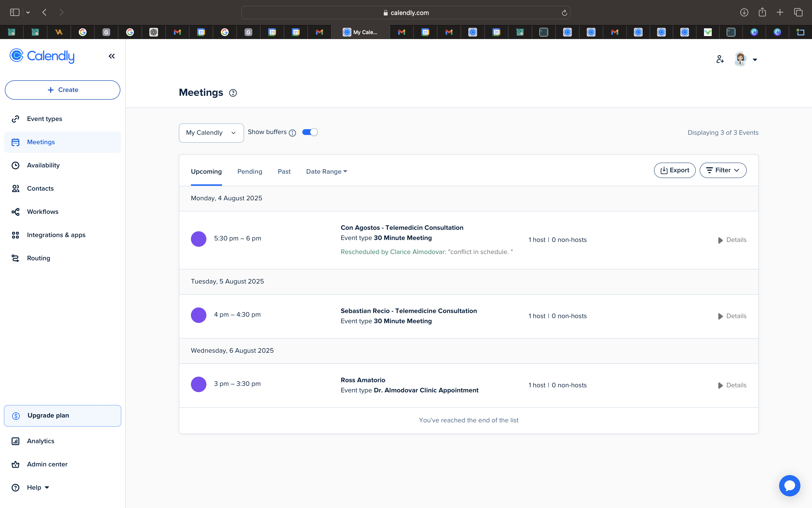Viewport: 812px width, 508px height.
Task: Click the calendly.com address bar
Action: 406,13
